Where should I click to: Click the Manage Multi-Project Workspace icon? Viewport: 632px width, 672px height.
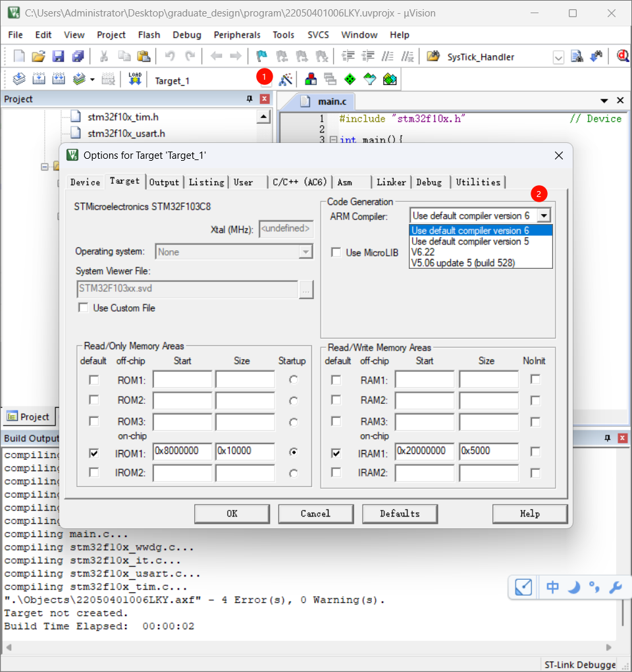coord(330,79)
